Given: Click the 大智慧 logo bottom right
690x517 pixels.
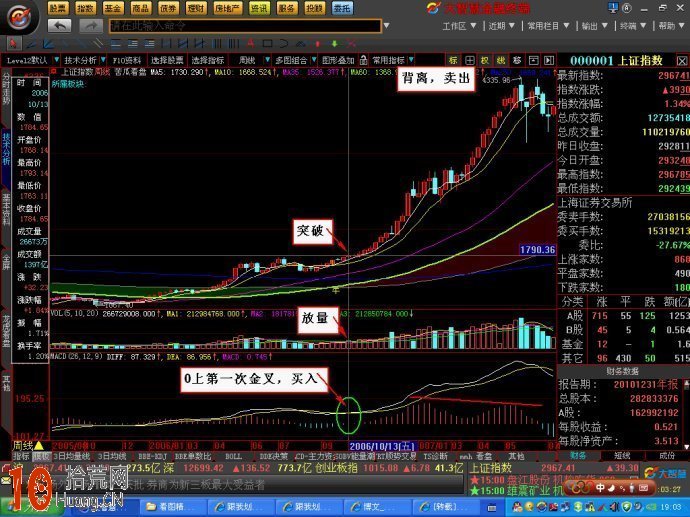Looking at the screenshot, I should [664, 473].
